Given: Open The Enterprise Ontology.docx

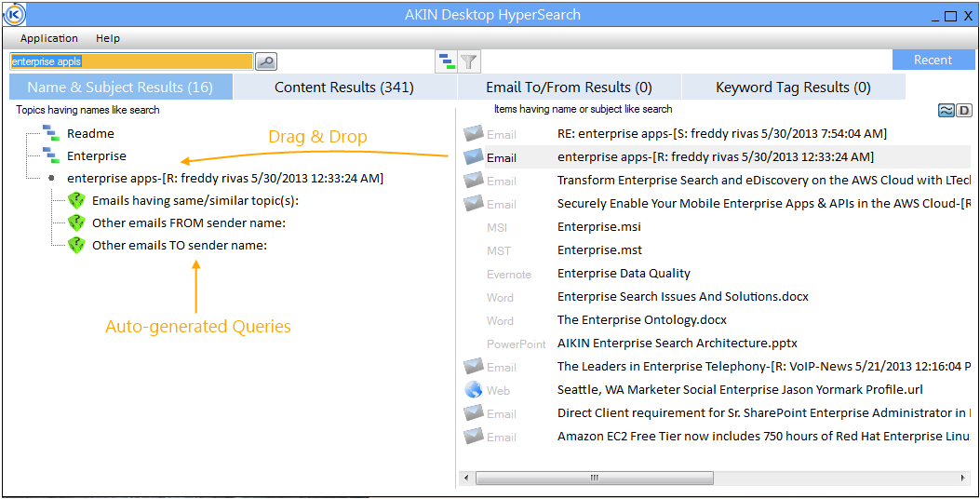Looking at the screenshot, I should (x=642, y=319).
